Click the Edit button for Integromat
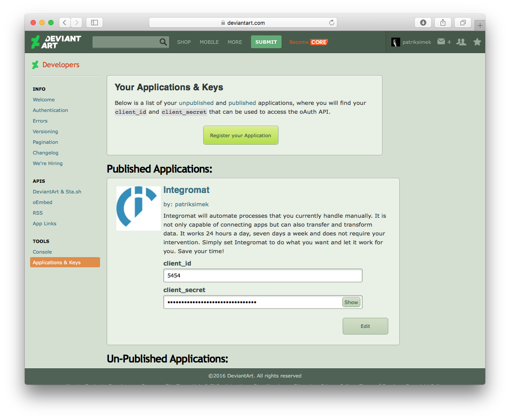 click(365, 326)
